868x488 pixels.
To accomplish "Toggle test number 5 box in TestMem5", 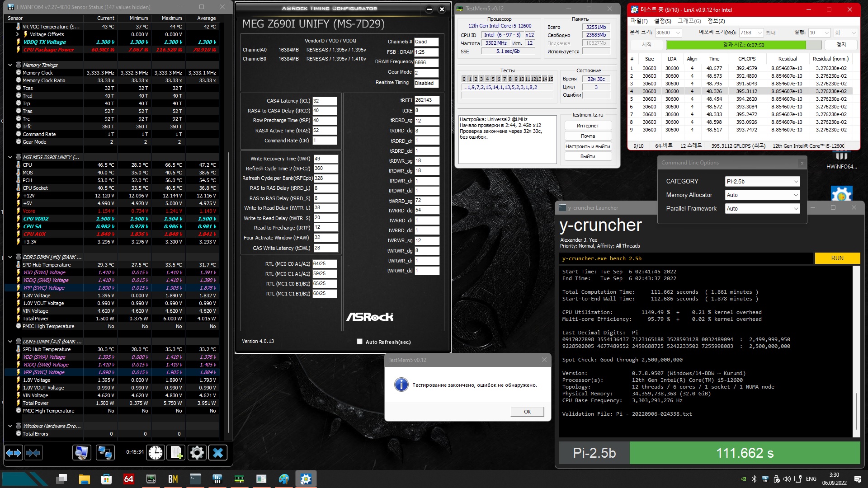I will click(493, 79).
